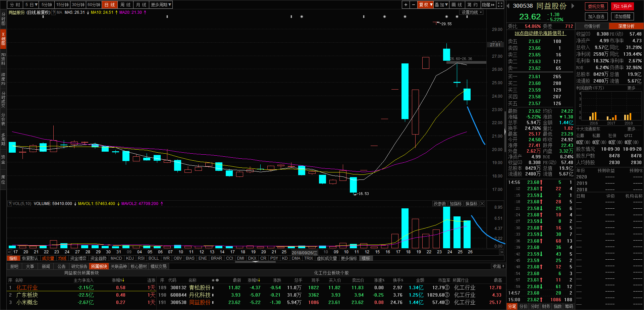
Task: Click the zoom out minus icon
Action: [414, 5]
